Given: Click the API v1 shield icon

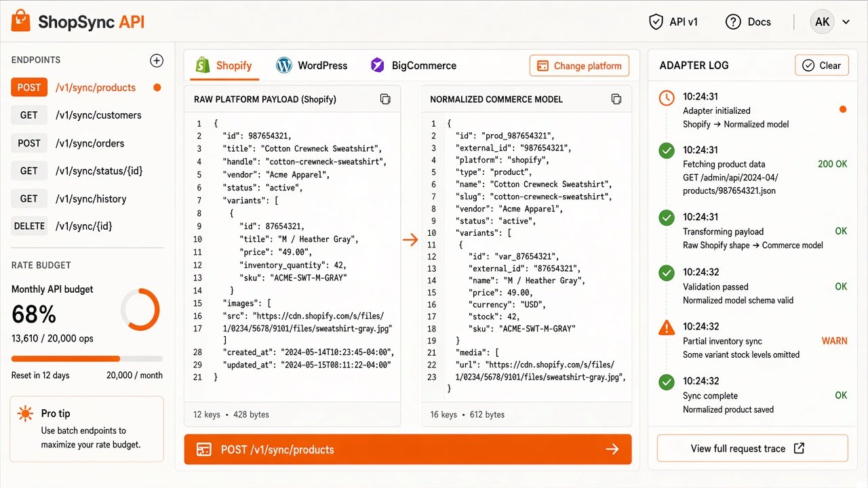Looking at the screenshot, I should point(656,22).
